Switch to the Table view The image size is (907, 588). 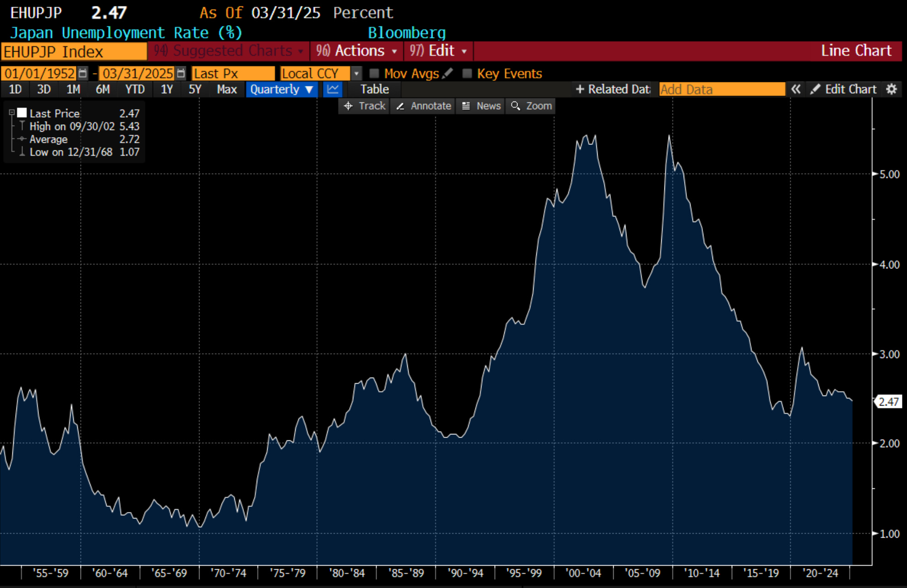click(374, 89)
